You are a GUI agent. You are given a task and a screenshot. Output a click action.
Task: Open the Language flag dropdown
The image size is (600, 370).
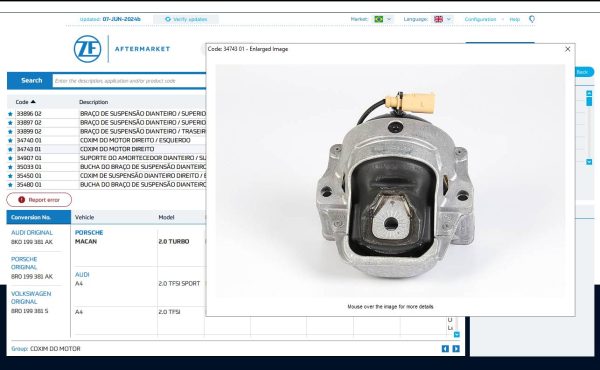(x=443, y=19)
